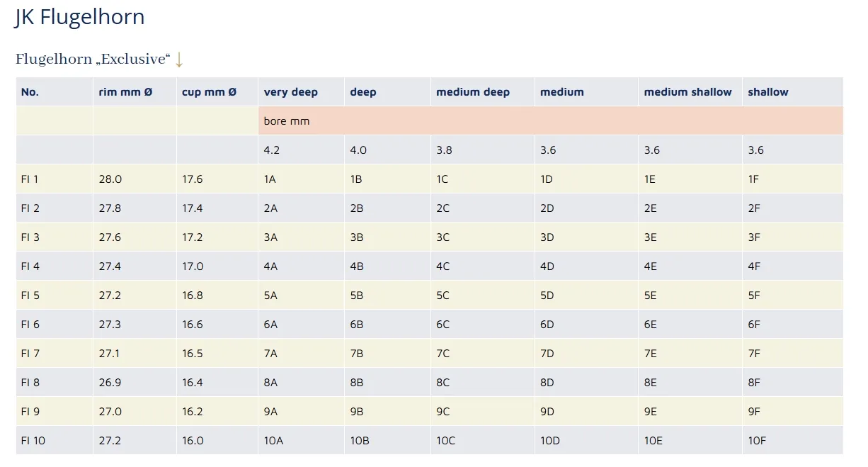Click the 'rim mm Ø' column header
The image size is (868, 467).
(125, 92)
